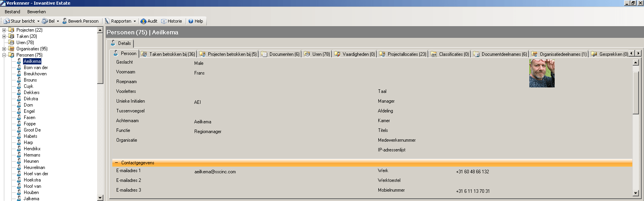Click the Historie toolbar icon
The height and width of the screenshot is (201, 644).
[164, 21]
